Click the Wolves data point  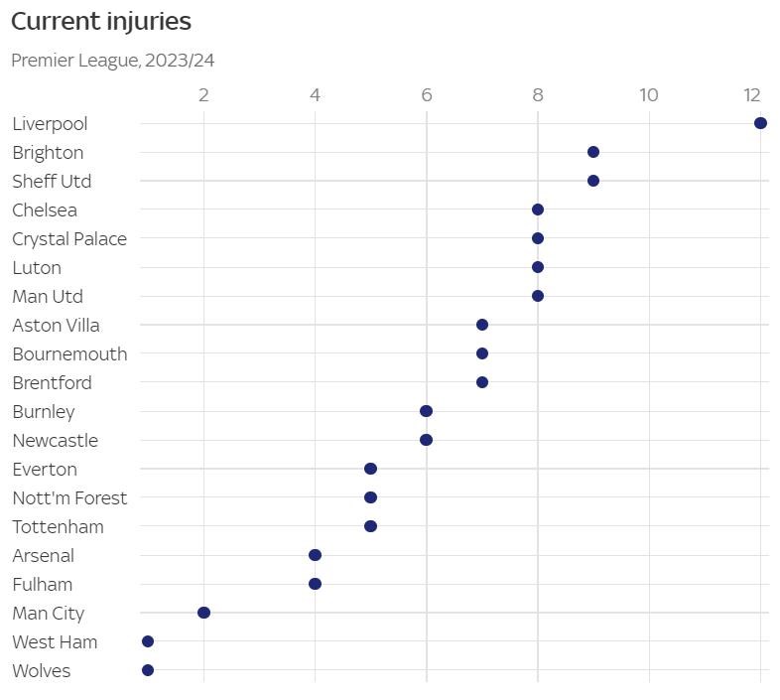tap(148, 670)
